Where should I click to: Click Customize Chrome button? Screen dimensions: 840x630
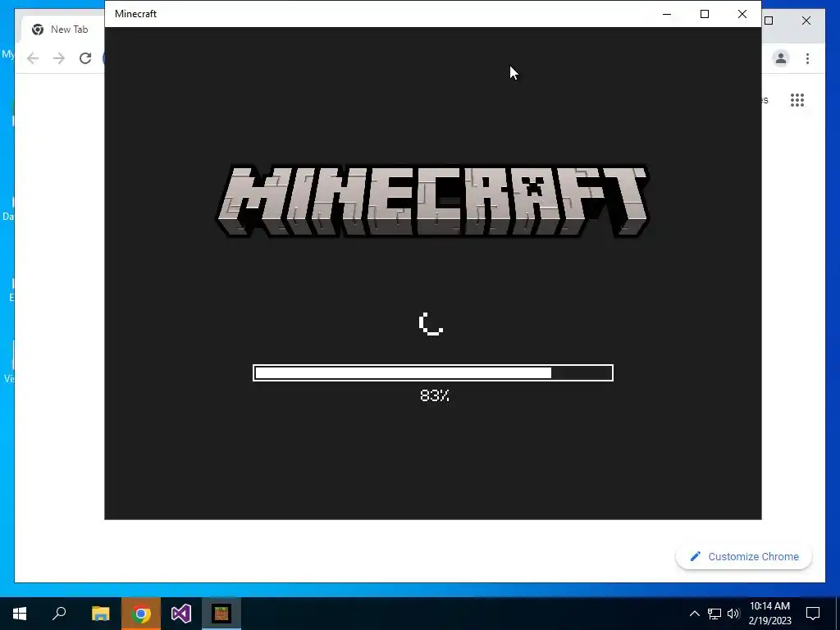[x=744, y=557]
